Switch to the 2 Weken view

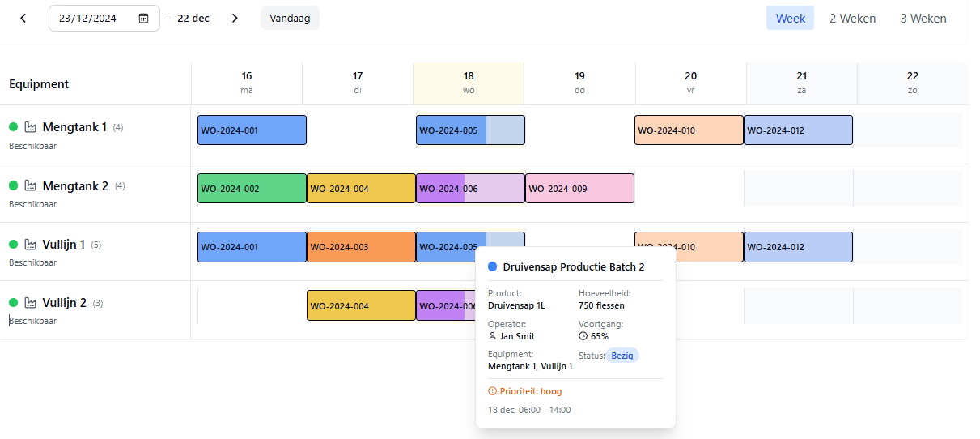[x=852, y=18]
